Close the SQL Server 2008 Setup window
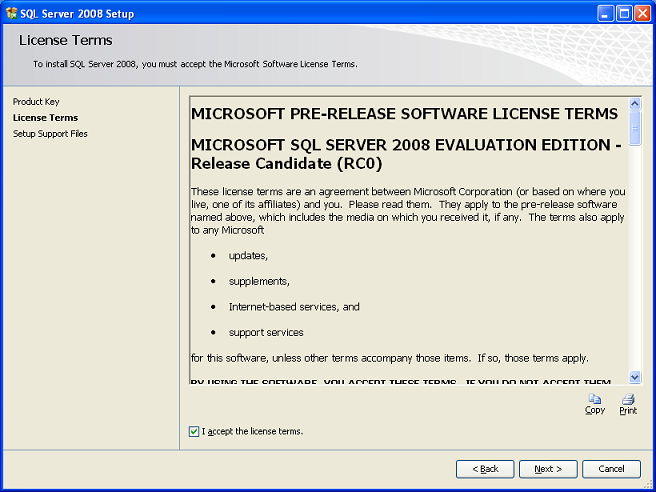The height and width of the screenshot is (492, 656). (642, 14)
